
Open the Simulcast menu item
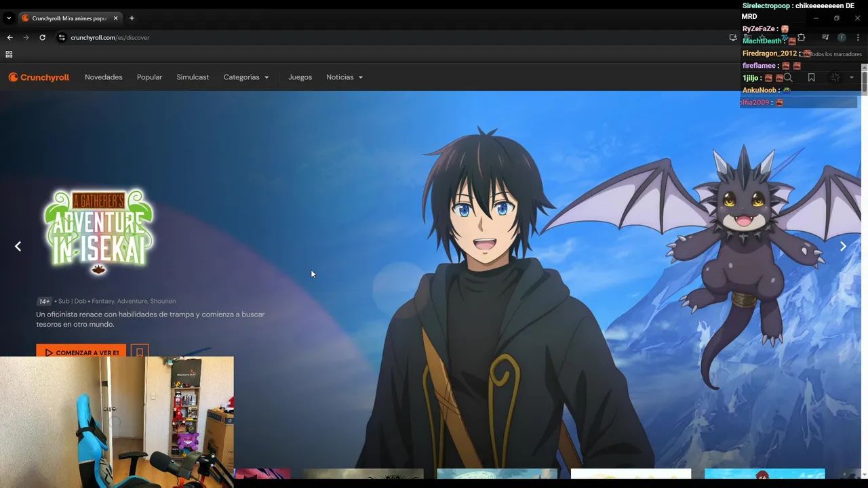[x=193, y=77]
